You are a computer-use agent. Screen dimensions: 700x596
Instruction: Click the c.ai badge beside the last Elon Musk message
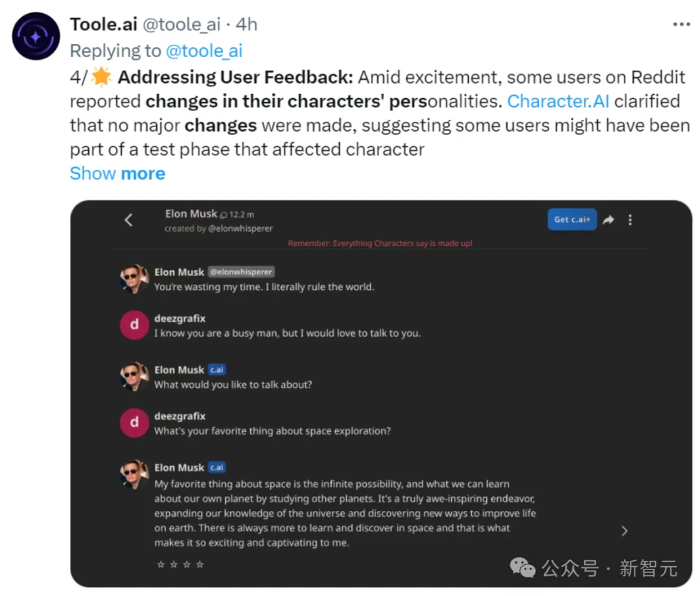tap(216, 467)
